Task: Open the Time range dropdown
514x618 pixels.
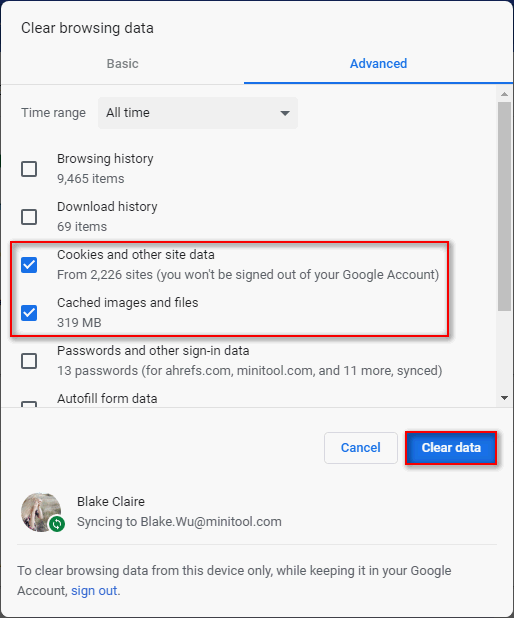Action: pos(198,113)
